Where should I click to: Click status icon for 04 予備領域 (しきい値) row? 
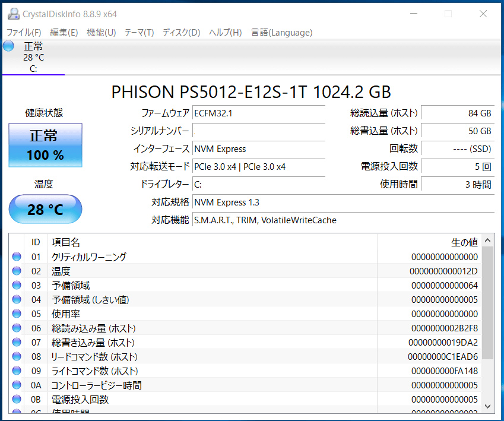pyautogui.click(x=17, y=299)
